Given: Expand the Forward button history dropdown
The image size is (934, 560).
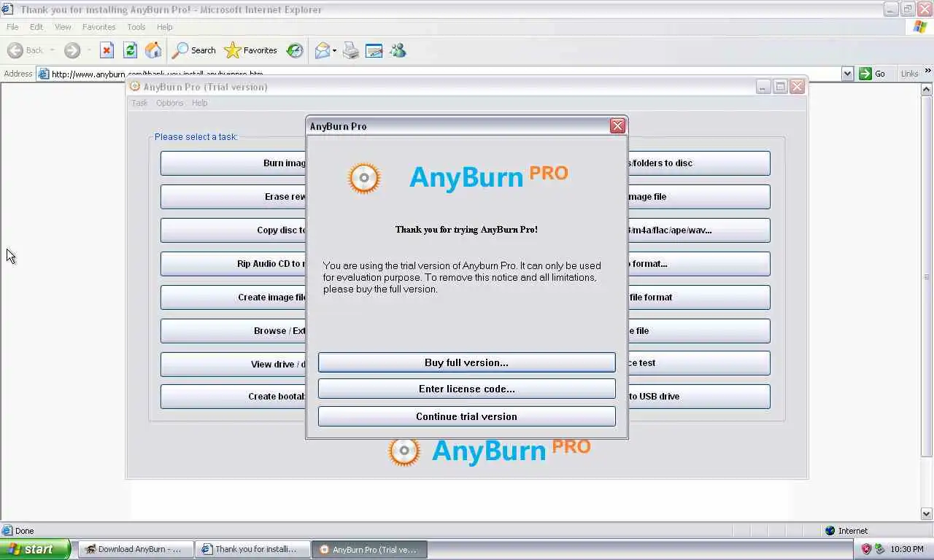Looking at the screenshot, I should (x=88, y=50).
